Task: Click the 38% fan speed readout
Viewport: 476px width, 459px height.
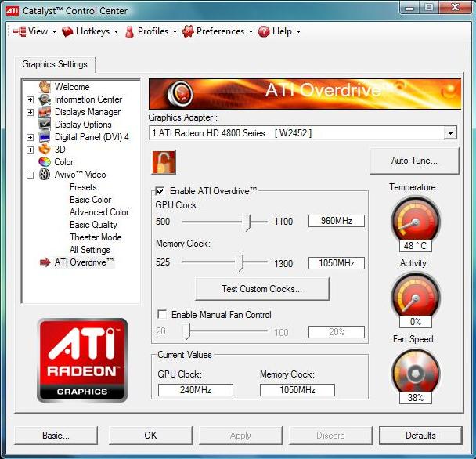Action: tap(415, 398)
